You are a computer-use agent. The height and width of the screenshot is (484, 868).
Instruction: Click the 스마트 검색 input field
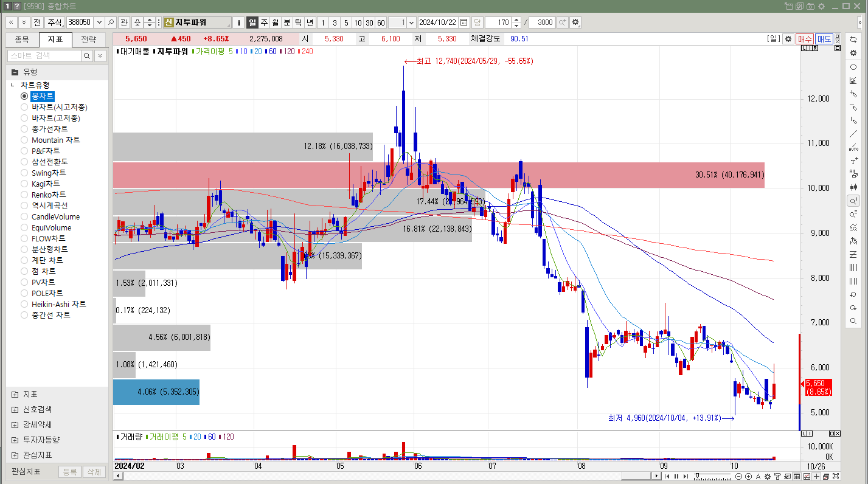pyautogui.click(x=44, y=55)
